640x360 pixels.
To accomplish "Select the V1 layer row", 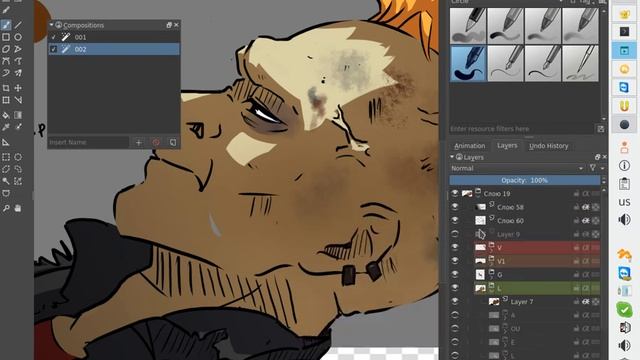I will (x=536, y=261).
